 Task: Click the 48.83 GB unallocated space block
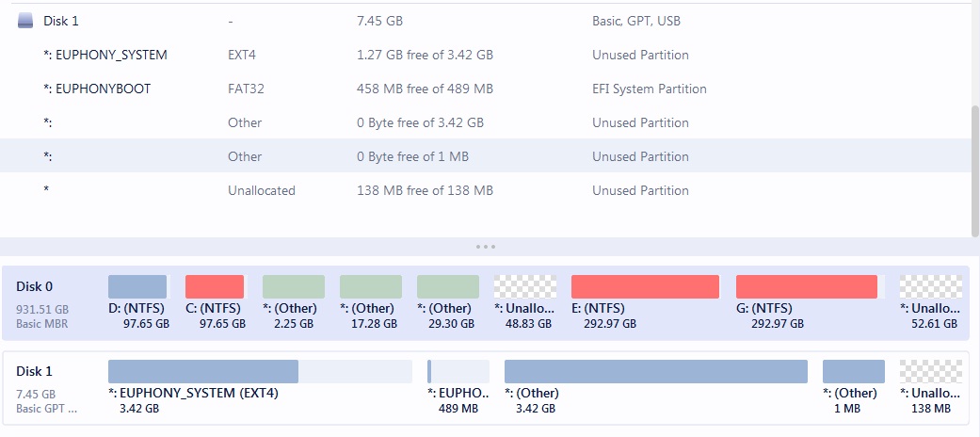coord(525,287)
